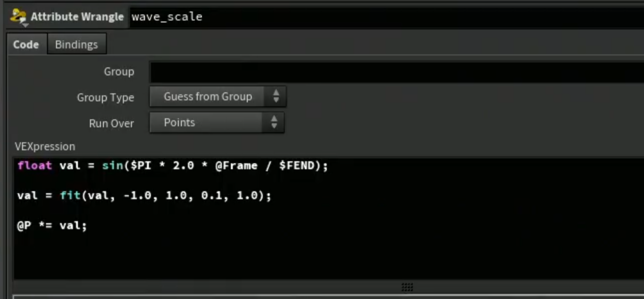Screen dimensions: 644x299
Task: Click the $FEND variable in code
Action: click(297, 166)
